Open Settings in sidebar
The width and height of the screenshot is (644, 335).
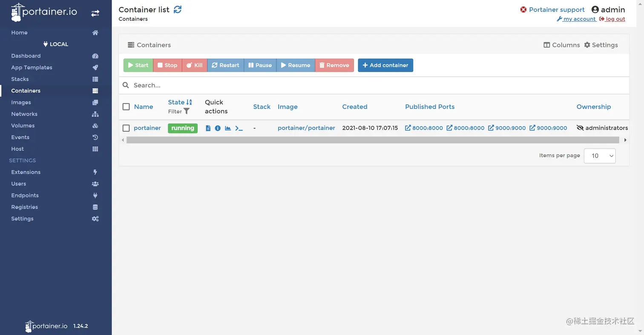pyautogui.click(x=55, y=218)
